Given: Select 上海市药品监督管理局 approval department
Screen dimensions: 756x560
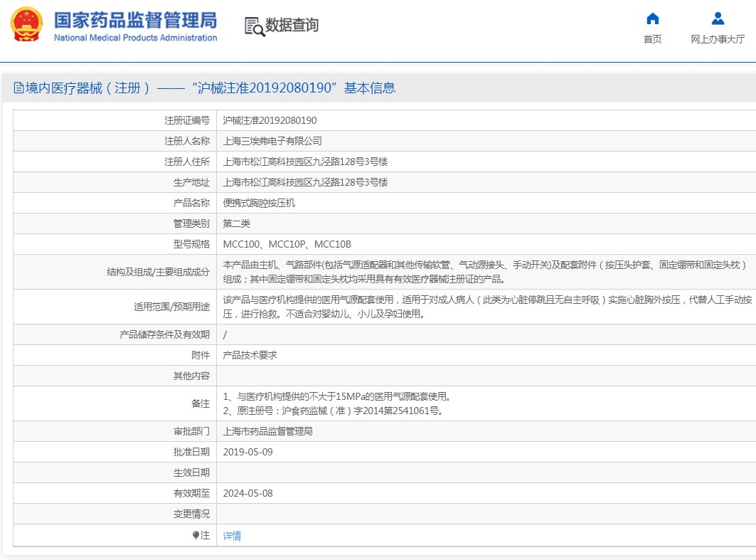Looking at the screenshot, I should (x=267, y=431).
